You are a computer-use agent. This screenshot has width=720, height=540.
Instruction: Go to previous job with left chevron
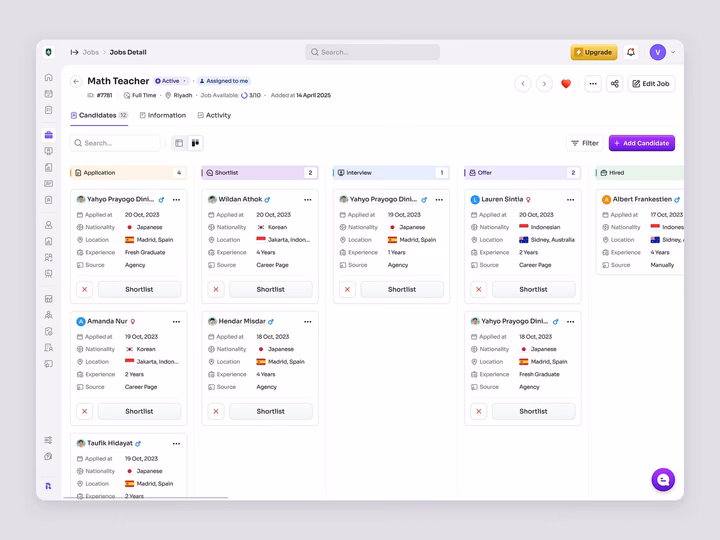[523, 84]
